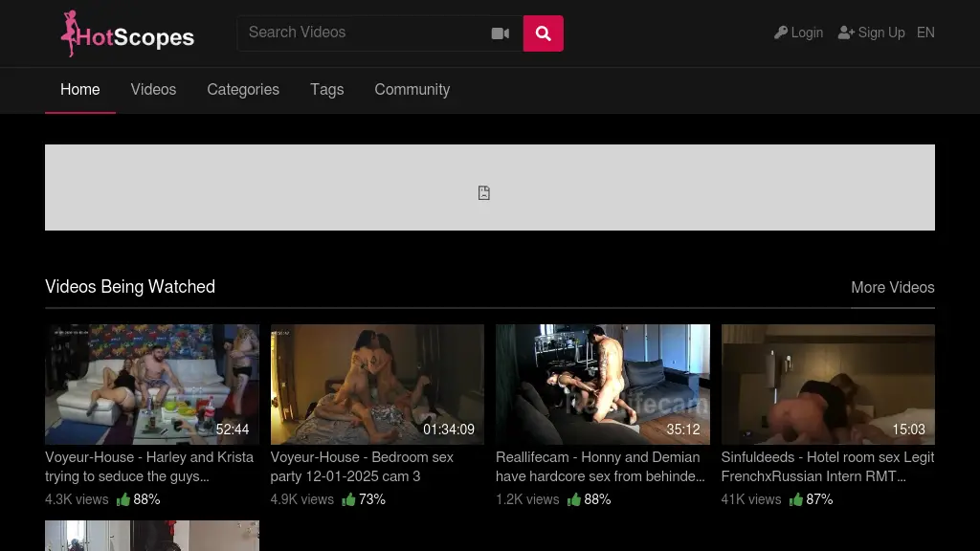Switch to the Tags tab
This screenshot has height=551, width=980.
(x=326, y=90)
